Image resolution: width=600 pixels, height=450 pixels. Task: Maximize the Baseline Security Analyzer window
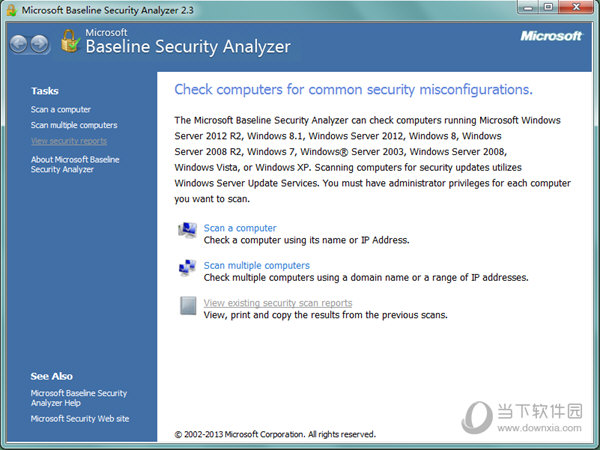point(550,8)
